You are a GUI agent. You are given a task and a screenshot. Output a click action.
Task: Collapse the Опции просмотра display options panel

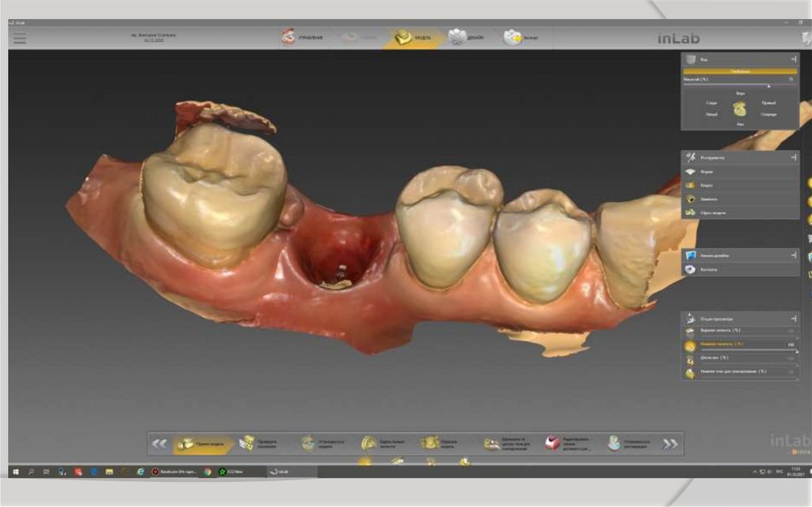tap(793, 319)
